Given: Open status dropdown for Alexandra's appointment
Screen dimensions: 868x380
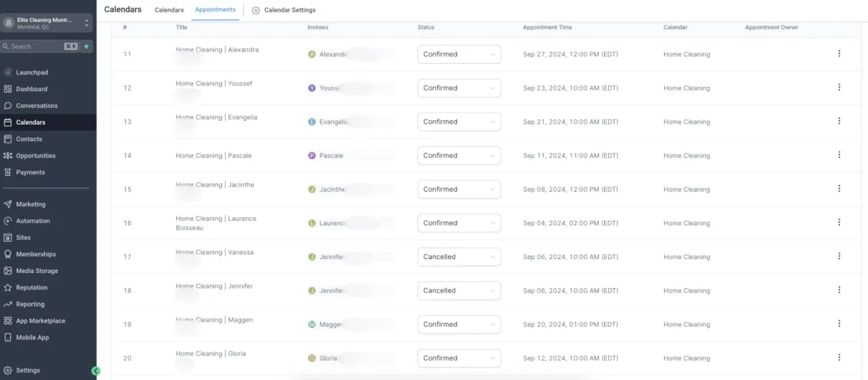Looking at the screenshot, I should click(x=459, y=54).
